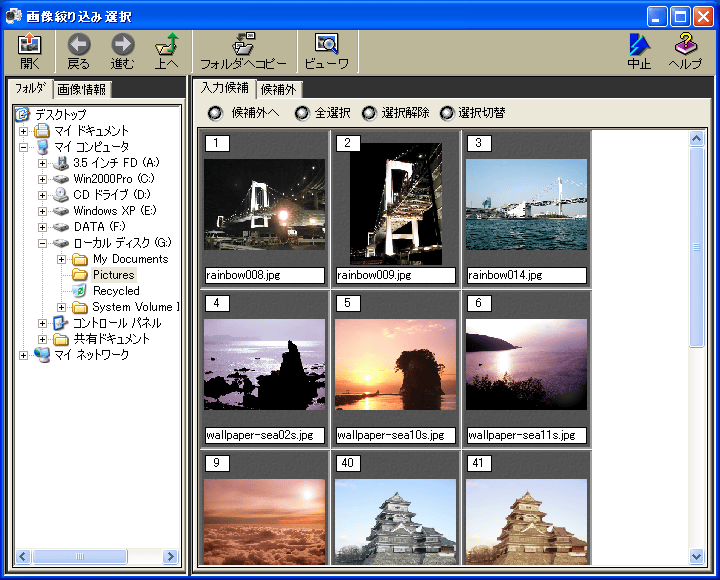
Task: Click the フォルダへコピー toolbar icon
Action: point(243,45)
